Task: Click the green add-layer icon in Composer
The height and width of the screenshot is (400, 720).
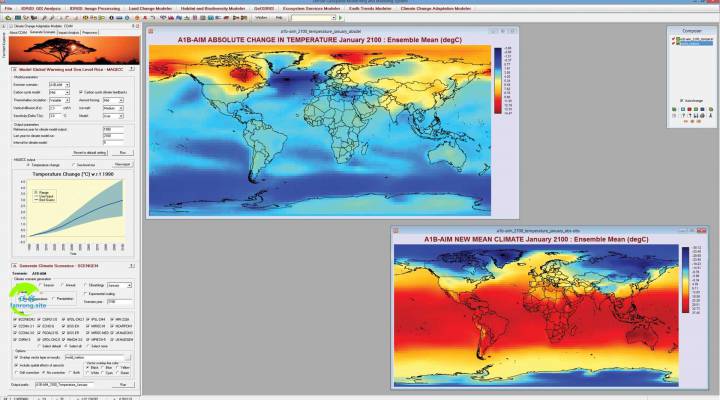Action: click(674, 108)
